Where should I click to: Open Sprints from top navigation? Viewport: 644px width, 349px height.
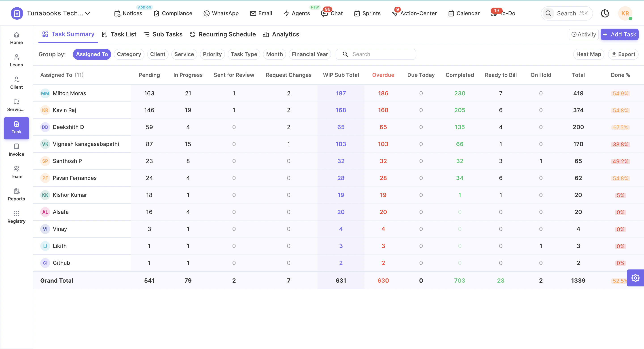coord(367,13)
